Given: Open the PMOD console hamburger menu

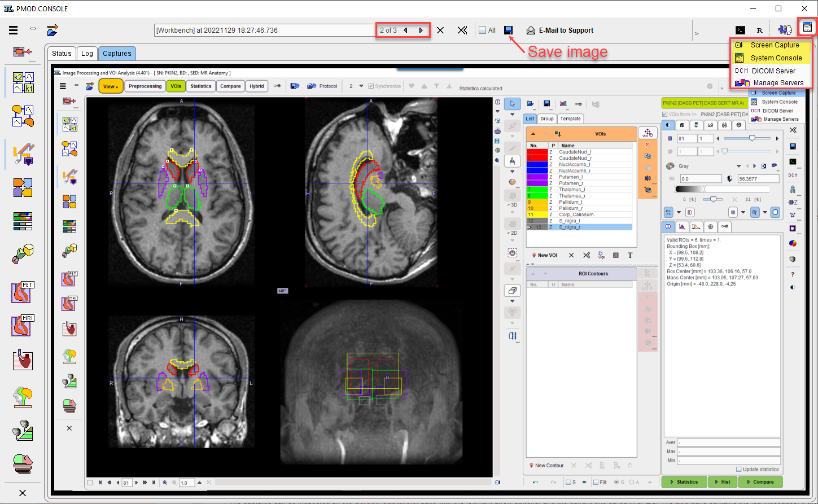Looking at the screenshot, I should click(x=13, y=30).
